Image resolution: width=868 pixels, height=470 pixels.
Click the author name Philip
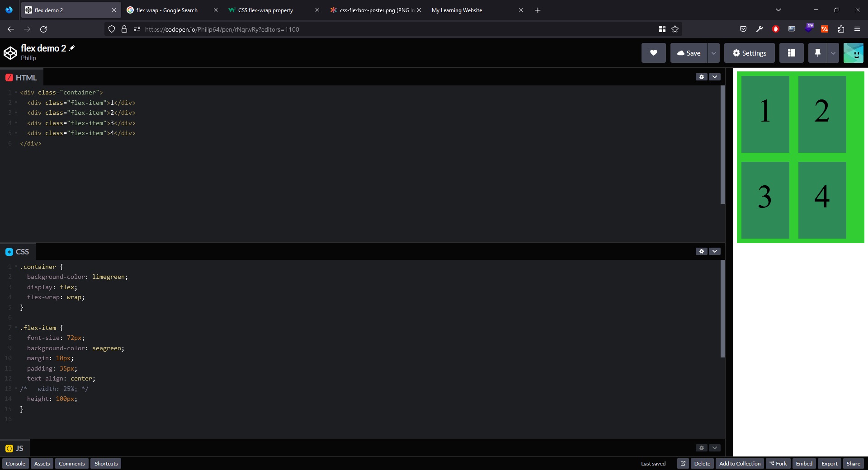(28, 58)
